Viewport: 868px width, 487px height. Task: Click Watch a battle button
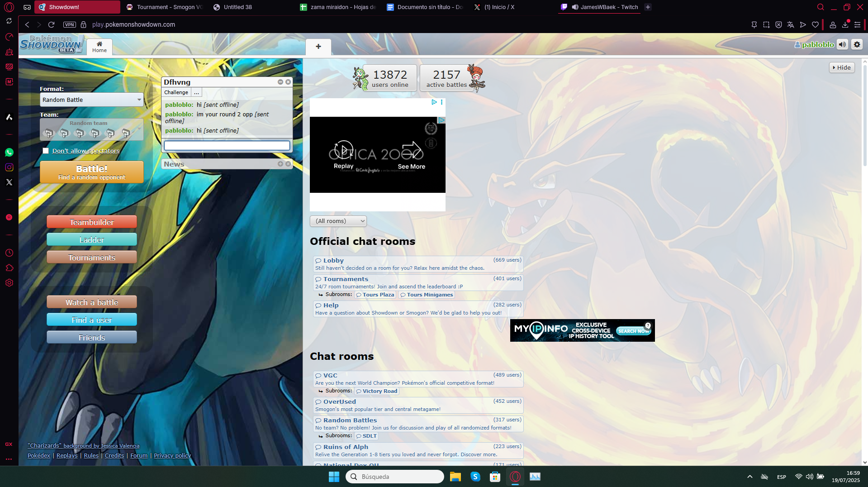tap(92, 302)
